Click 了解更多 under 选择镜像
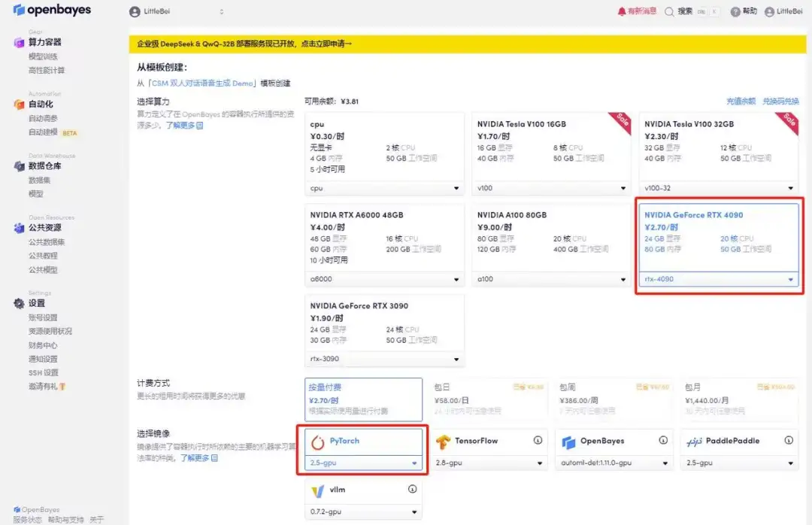 (x=198, y=458)
